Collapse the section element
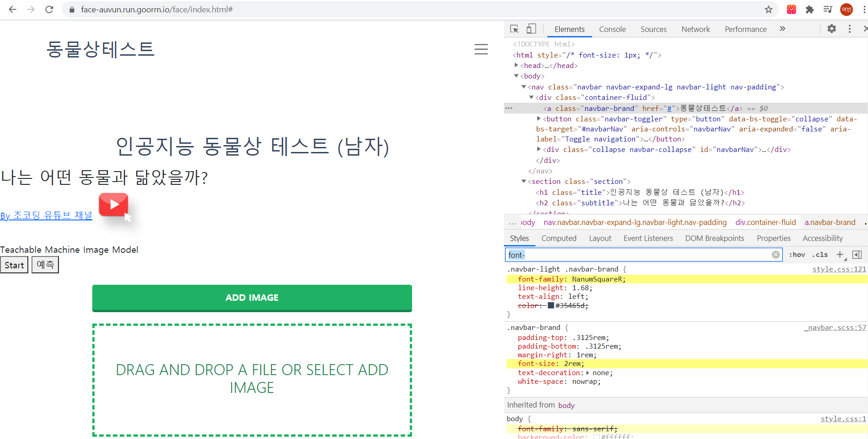This screenshot has width=868, height=439. point(524,181)
